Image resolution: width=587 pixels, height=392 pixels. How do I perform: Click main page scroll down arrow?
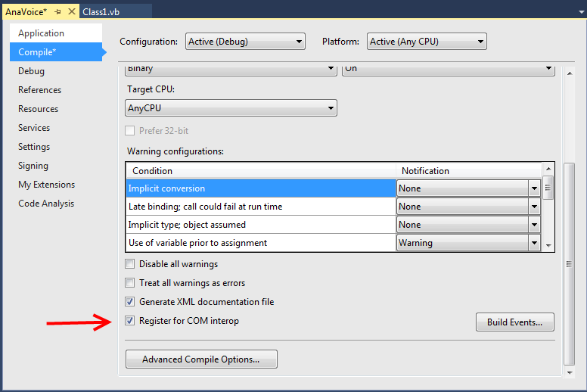point(570,373)
